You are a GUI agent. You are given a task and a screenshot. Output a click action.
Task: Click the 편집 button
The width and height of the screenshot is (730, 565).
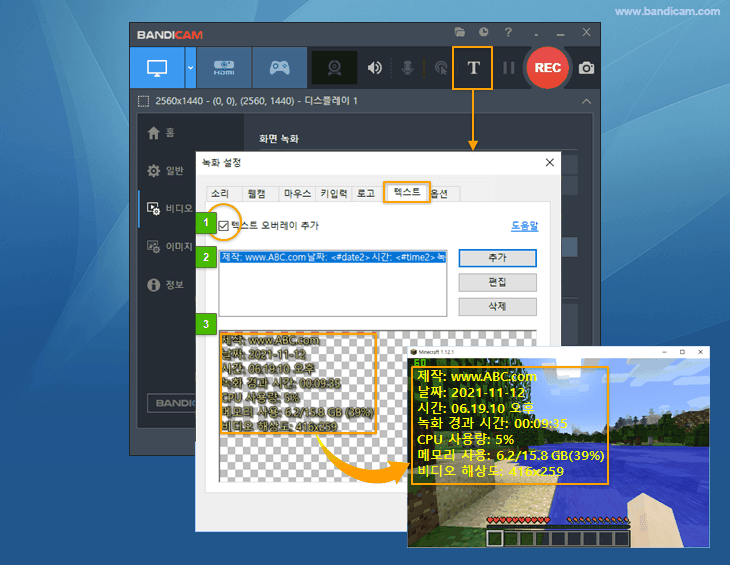pos(497,282)
